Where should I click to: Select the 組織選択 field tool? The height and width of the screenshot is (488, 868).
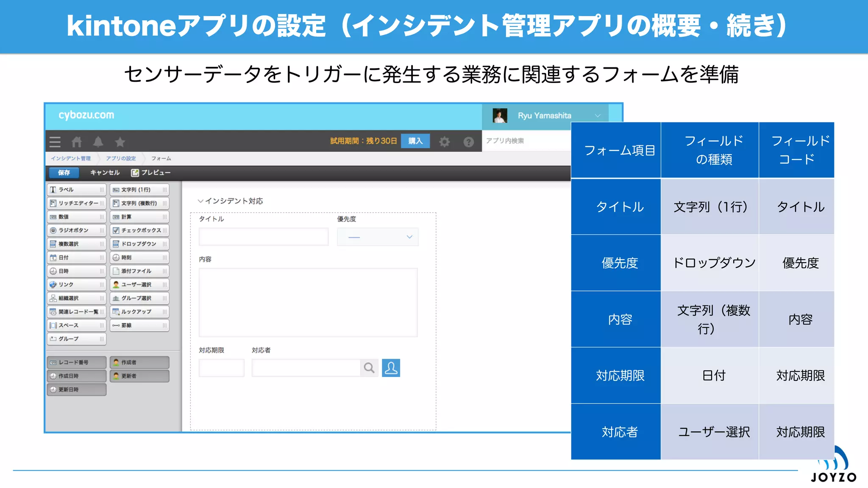pyautogui.click(x=76, y=298)
